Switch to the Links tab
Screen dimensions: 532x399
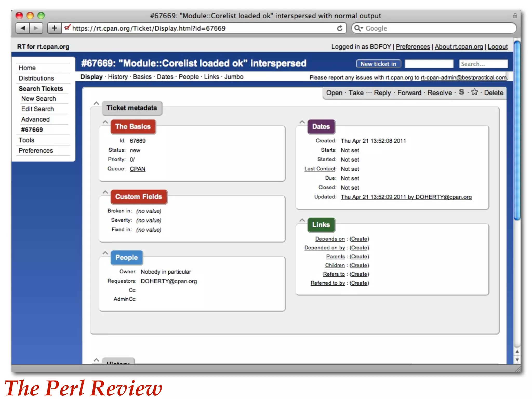pos(211,77)
